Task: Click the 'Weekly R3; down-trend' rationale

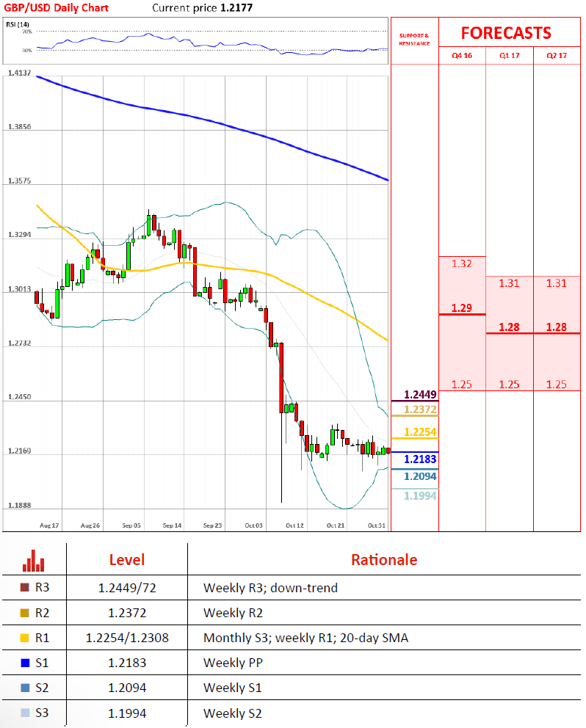Action: pyautogui.click(x=270, y=589)
